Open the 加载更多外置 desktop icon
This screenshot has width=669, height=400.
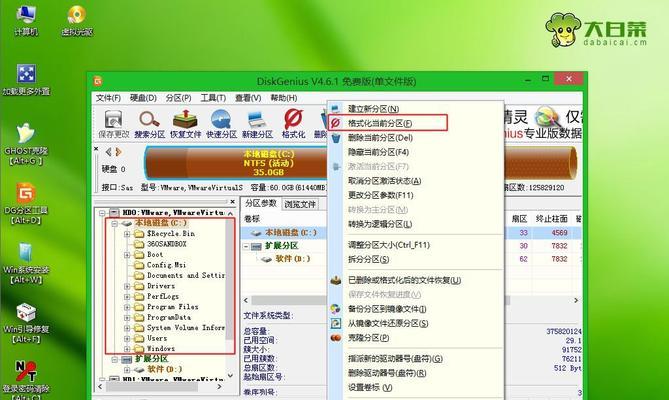click(26, 80)
